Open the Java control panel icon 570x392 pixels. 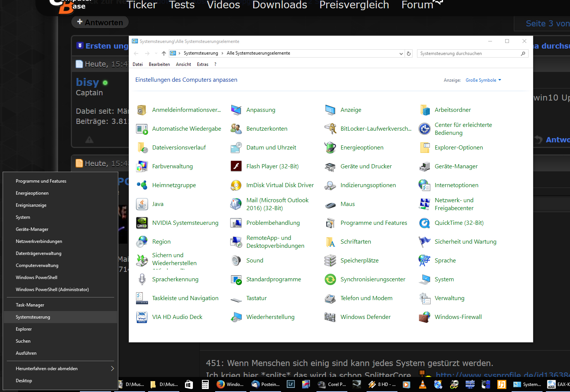[142, 204]
